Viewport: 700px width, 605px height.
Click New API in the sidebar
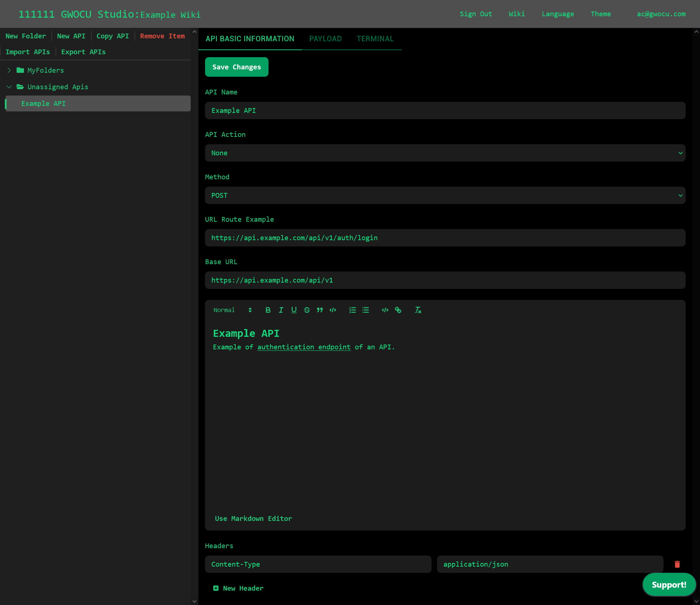pos(71,36)
